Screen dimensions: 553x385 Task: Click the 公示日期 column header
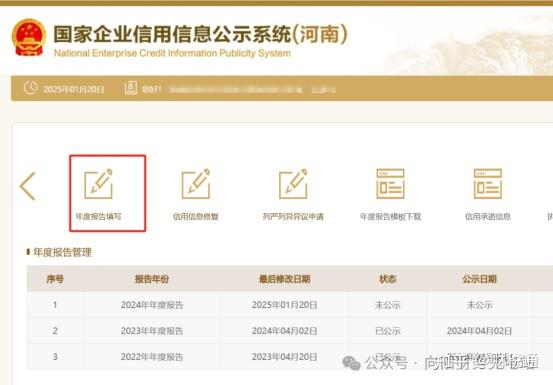pos(479,279)
